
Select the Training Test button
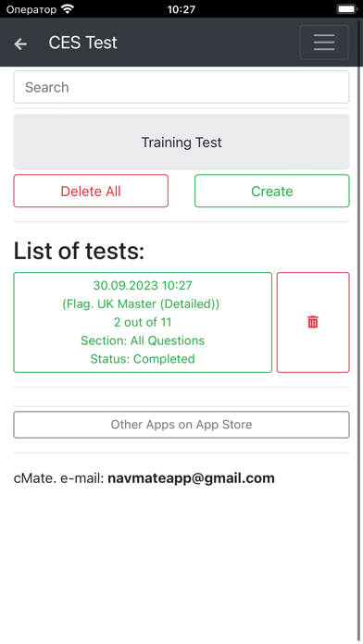pos(181,142)
